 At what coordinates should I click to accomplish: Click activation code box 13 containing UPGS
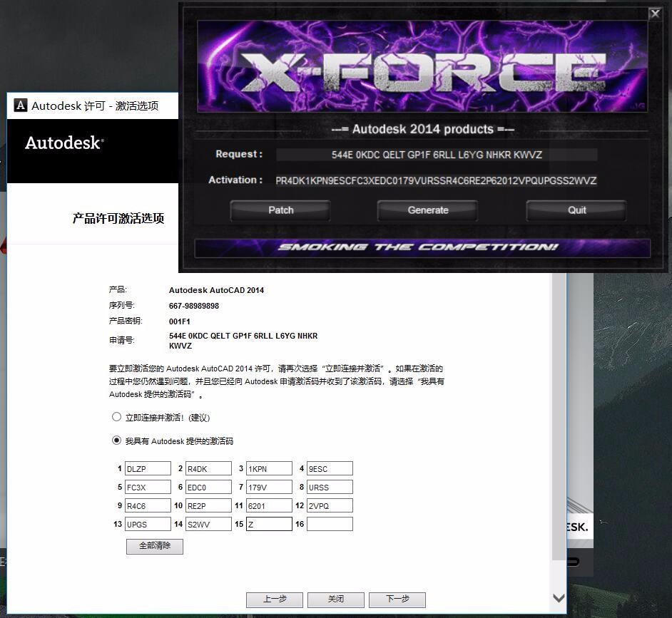(x=148, y=524)
